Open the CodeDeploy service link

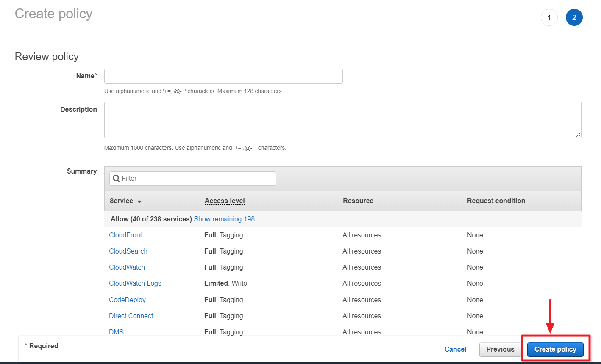[x=127, y=300]
